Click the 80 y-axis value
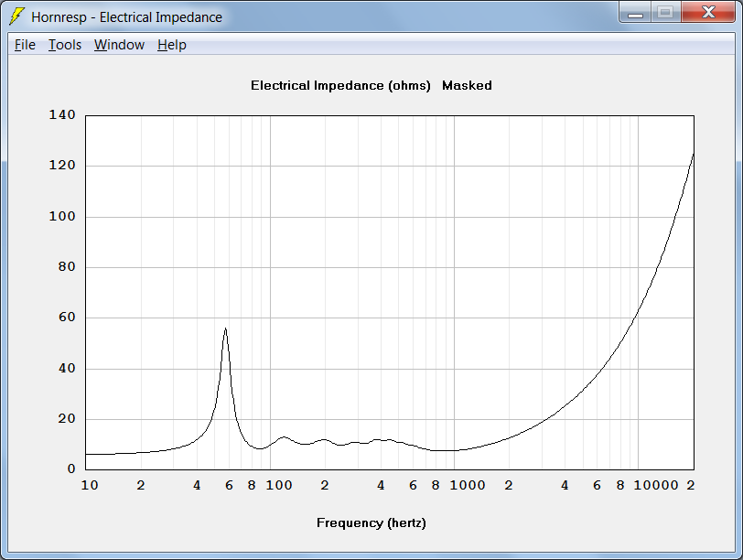The image size is (743, 560). [x=67, y=267]
